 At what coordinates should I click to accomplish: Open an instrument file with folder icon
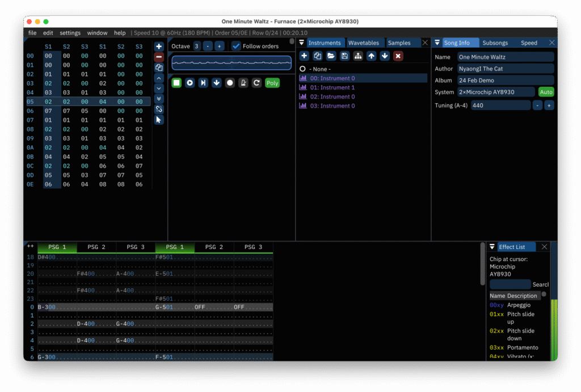pos(331,56)
